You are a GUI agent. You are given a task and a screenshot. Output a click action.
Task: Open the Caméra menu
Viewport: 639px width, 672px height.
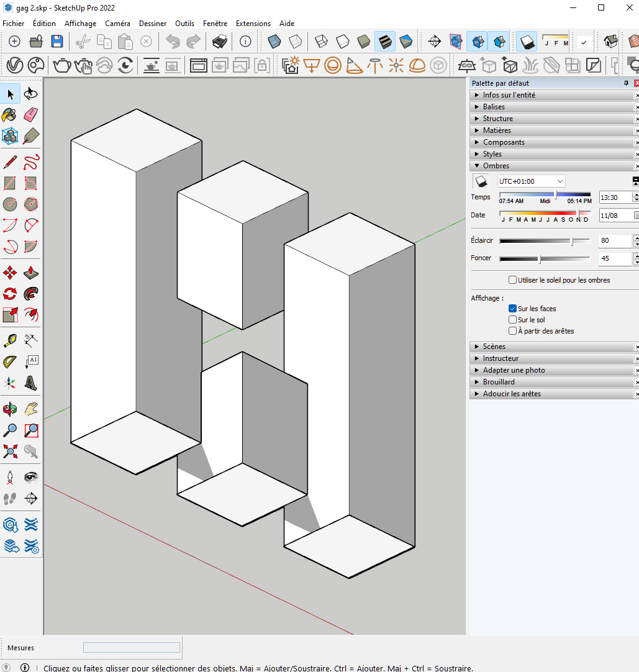coord(117,24)
